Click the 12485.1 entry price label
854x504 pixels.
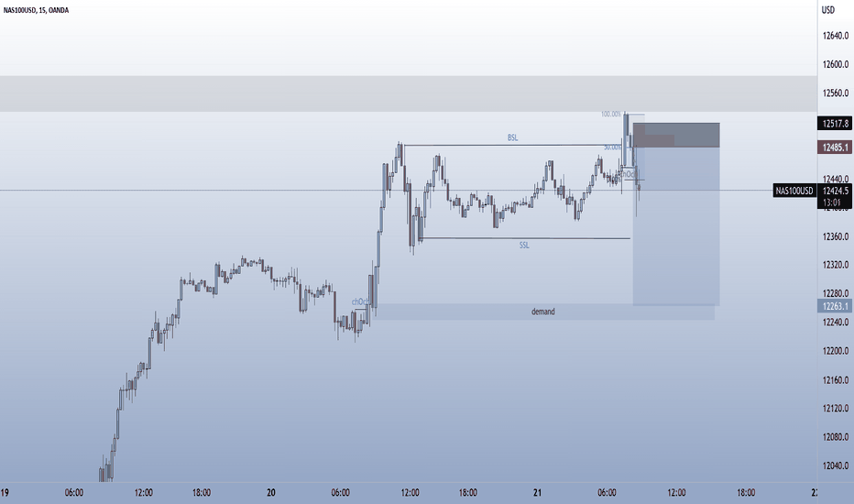[836, 148]
